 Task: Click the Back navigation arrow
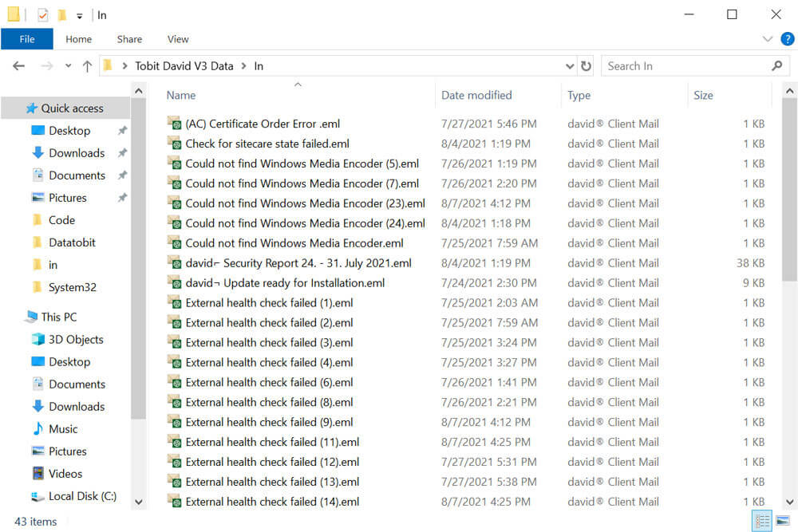(19, 66)
